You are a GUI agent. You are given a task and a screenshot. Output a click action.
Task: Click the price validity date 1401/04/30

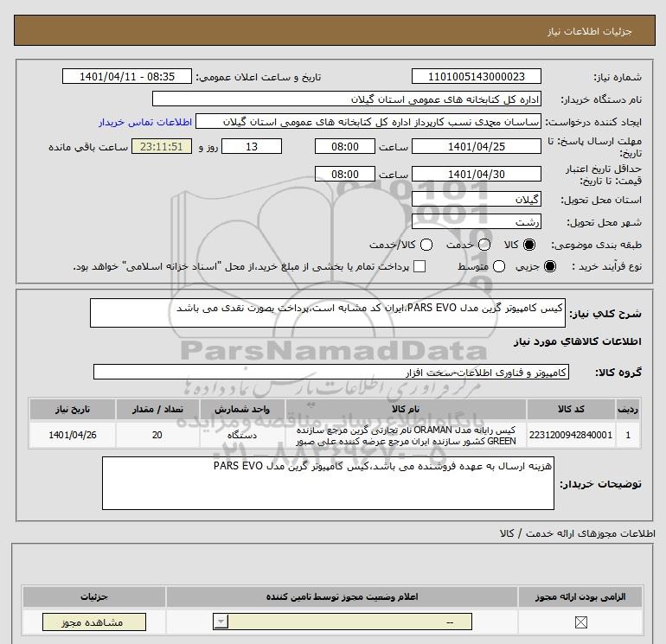[x=476, y=174]
